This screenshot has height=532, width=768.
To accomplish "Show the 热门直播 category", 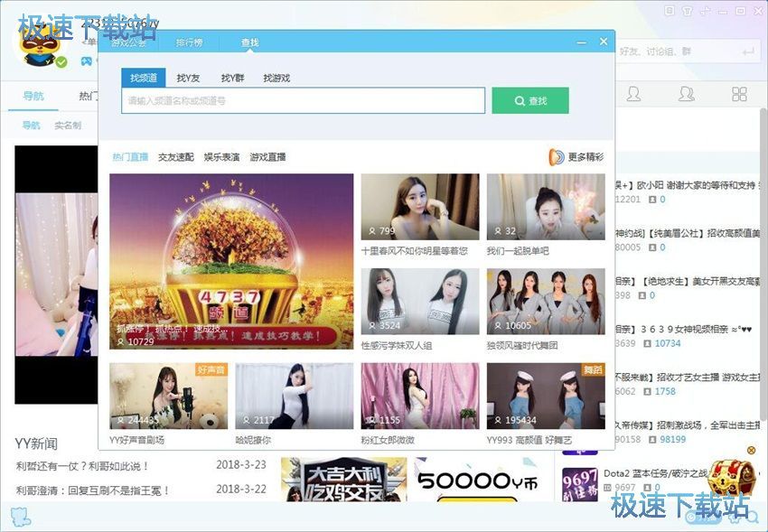I will [x=130, y=157].
